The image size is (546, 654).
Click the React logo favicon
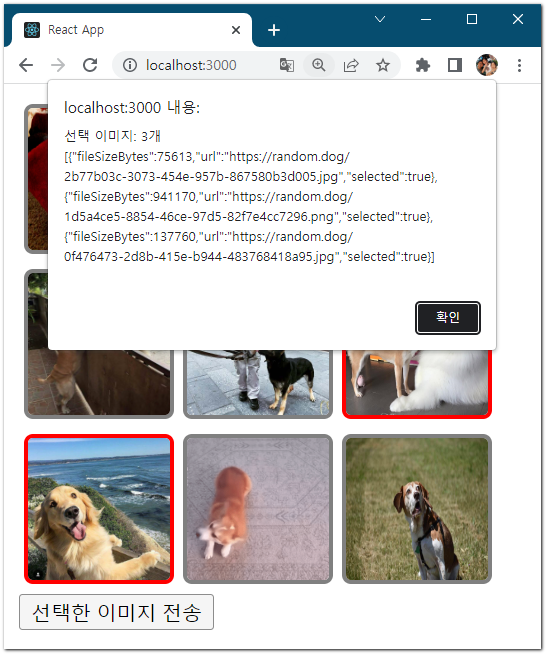(32, 30)
